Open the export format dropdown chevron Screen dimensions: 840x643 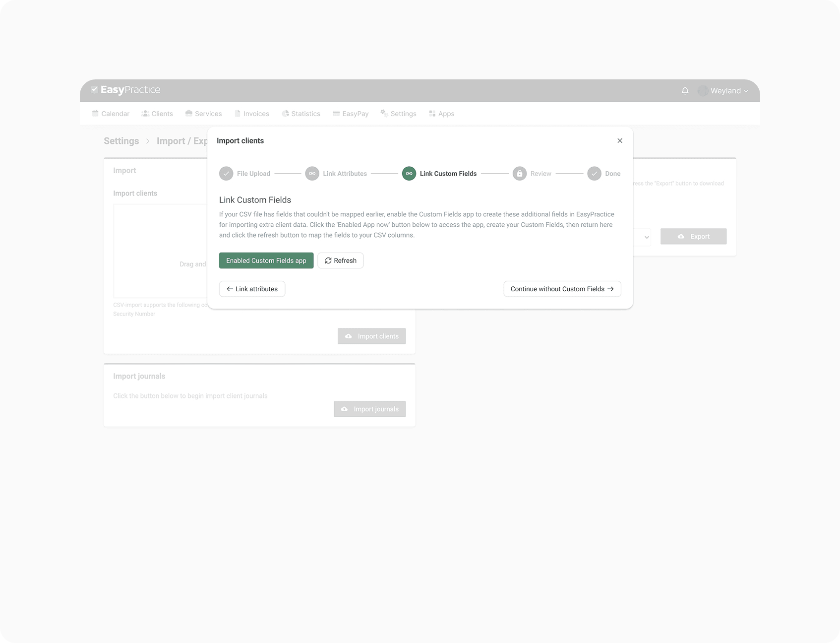pyautogui.click(x=647, y=237)
